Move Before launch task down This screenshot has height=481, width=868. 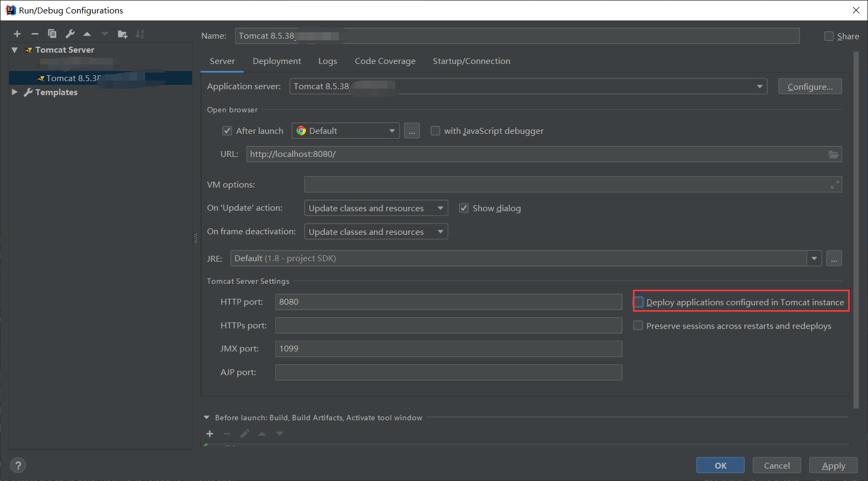click(x=280, y=434)
